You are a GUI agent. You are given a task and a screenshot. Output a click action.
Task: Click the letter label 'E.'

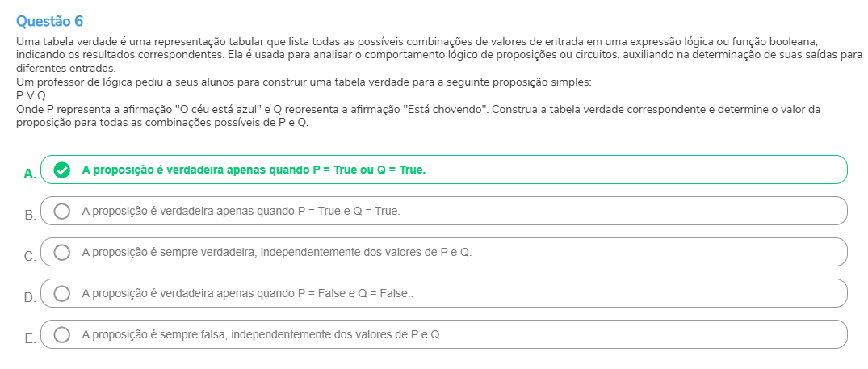(31, 339)
